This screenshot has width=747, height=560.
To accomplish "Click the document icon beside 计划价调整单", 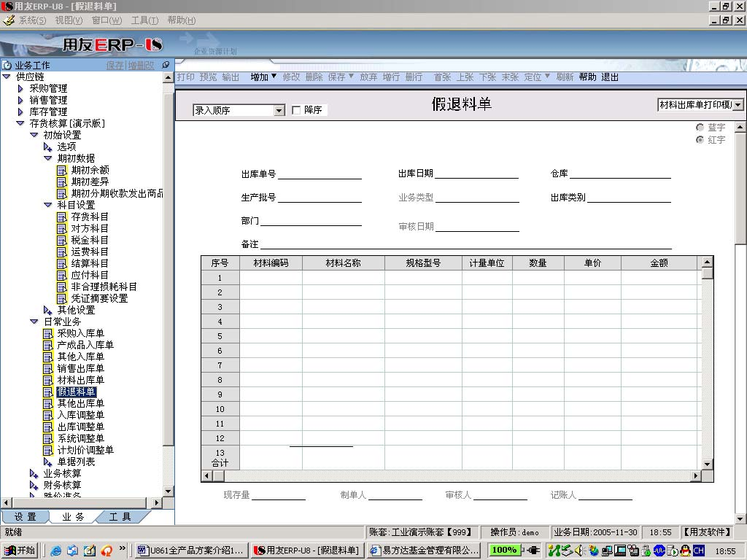I will [48, 451].
